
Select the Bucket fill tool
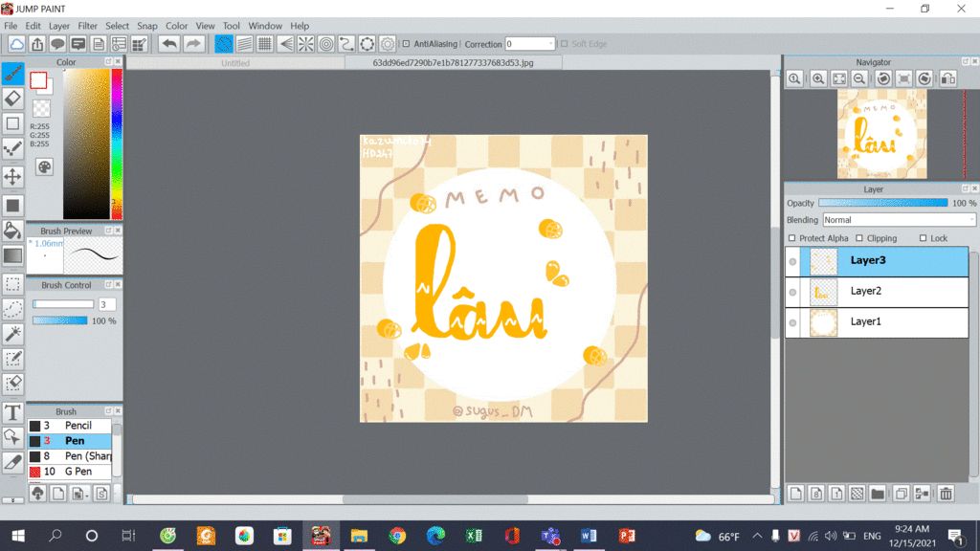coord(12,230)
